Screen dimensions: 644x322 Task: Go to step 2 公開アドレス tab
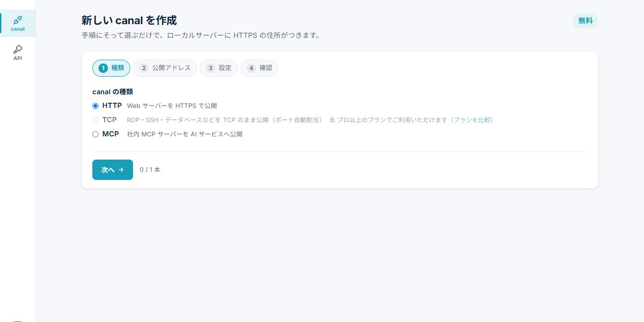pos(165,68)
